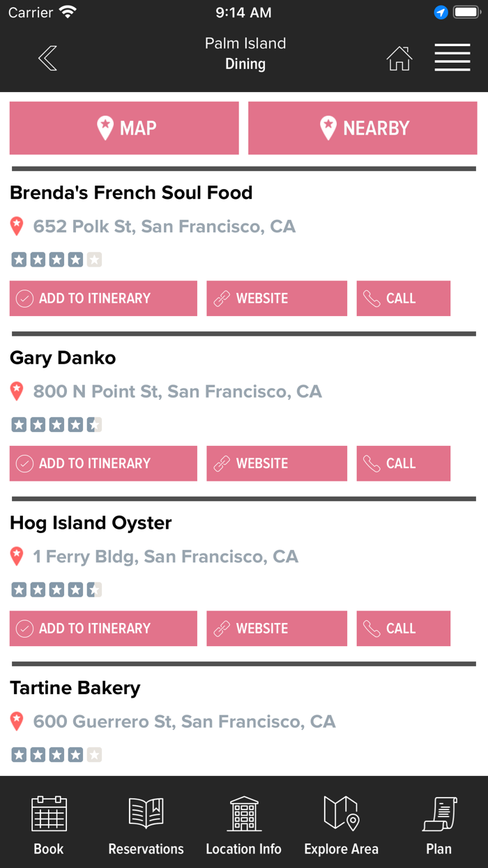Open the Explore Area map icon
The height and width of the screenshot is (868, 488).
[x=342, y=824]
